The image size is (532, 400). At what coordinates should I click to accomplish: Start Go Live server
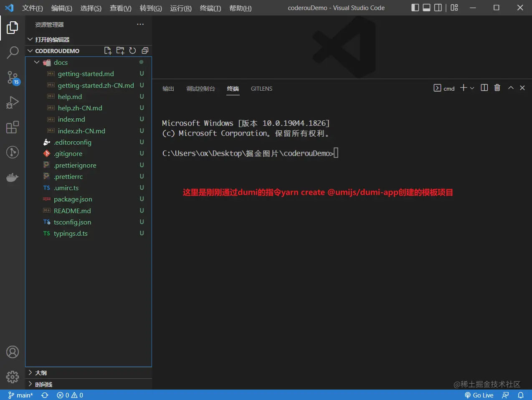click(479, 395)
